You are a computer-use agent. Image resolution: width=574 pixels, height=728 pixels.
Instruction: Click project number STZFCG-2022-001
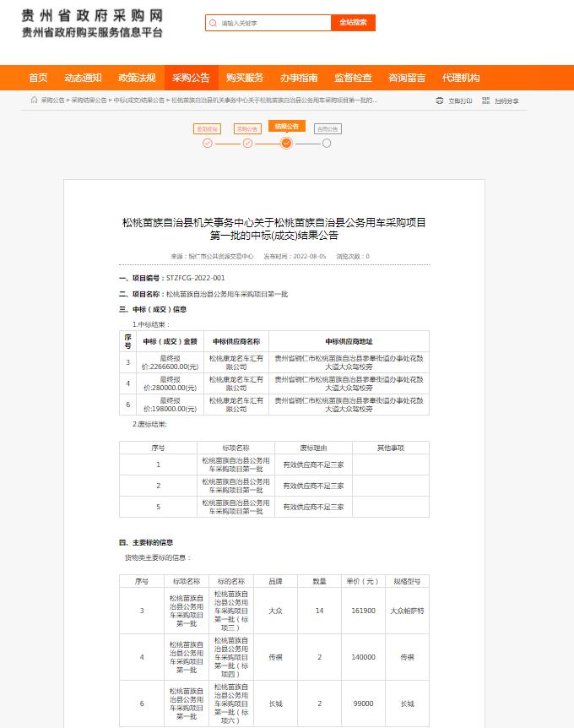point(195,278)
